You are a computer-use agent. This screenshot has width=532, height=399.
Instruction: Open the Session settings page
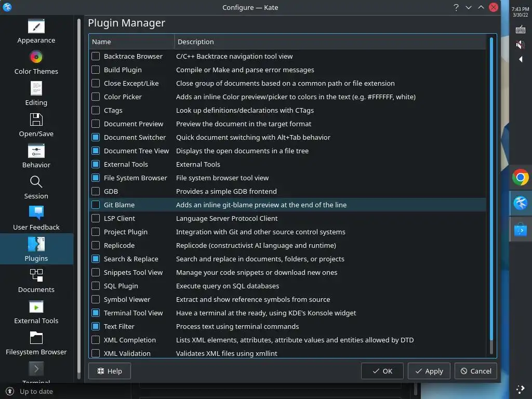(36, 188)
